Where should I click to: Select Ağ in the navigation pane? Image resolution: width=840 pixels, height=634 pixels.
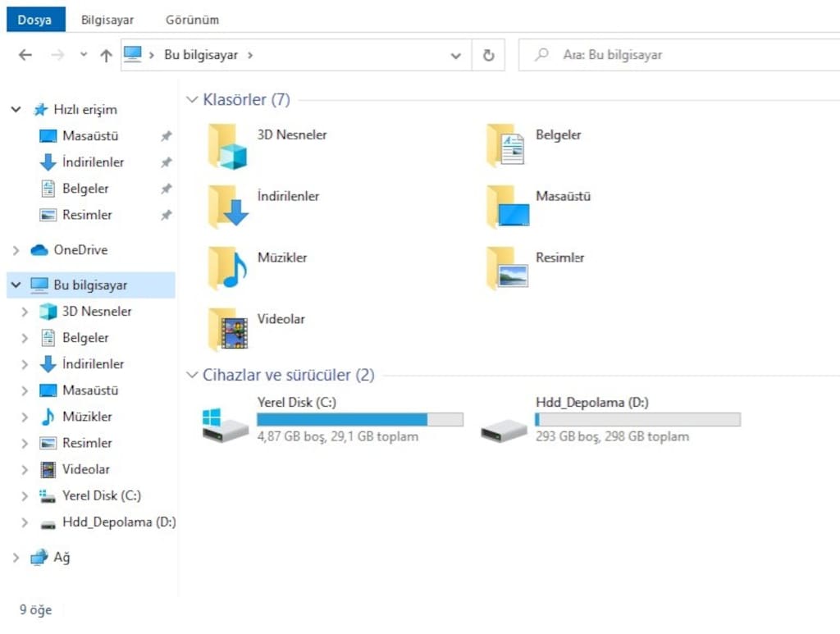(x=62, y=558)
